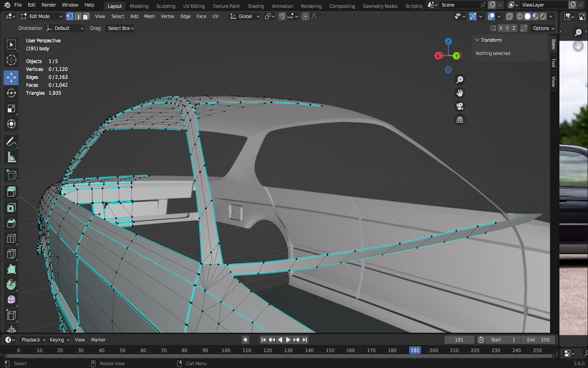The height and width of the screenshot is (368, 588).
Task: Open the Options dropdown
Action: [x=543, y=28]
